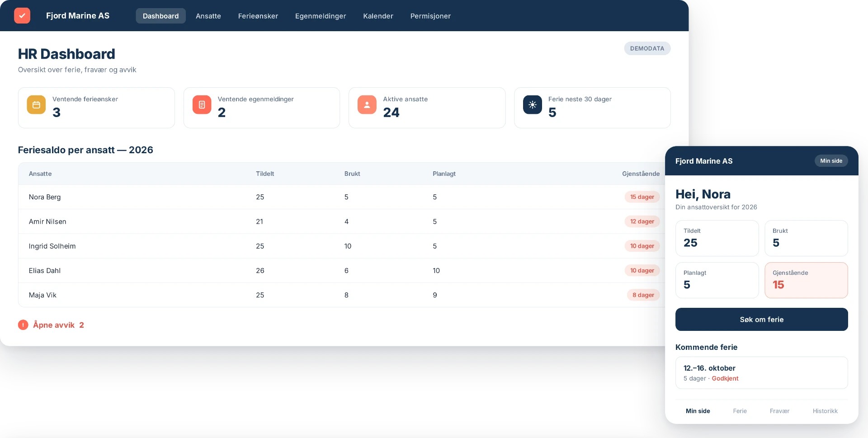Click the Min side pill in the mobile header
Viewport: 868px width, 438px height.
point(831,161)
